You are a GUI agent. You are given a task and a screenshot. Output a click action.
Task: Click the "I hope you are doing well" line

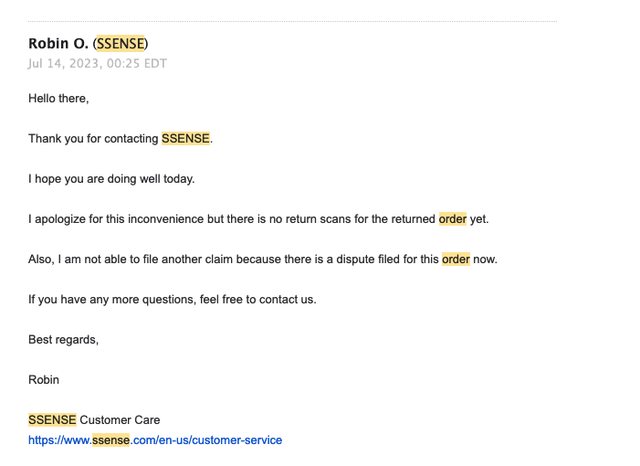pyautogui.click(x=111, y=179)
